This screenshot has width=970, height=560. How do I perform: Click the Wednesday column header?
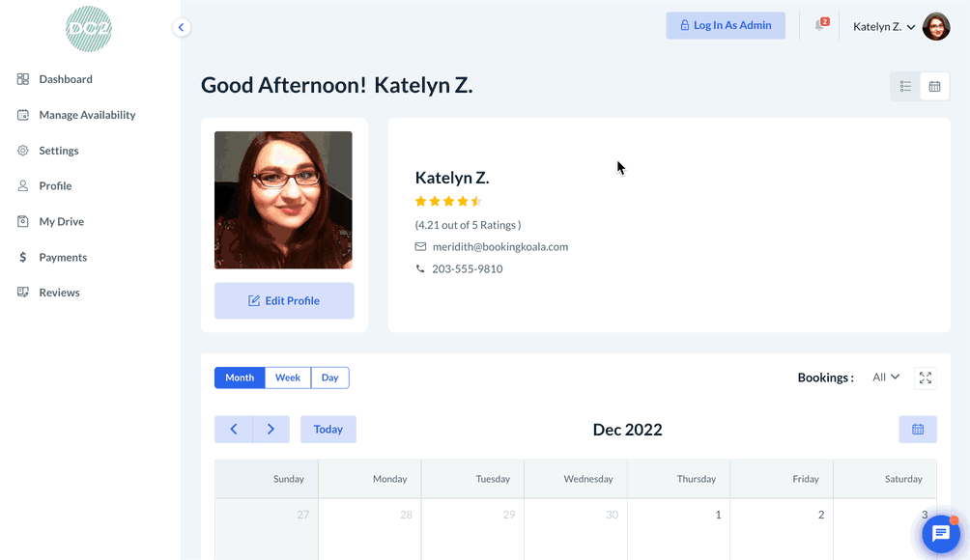click(576, 479)
